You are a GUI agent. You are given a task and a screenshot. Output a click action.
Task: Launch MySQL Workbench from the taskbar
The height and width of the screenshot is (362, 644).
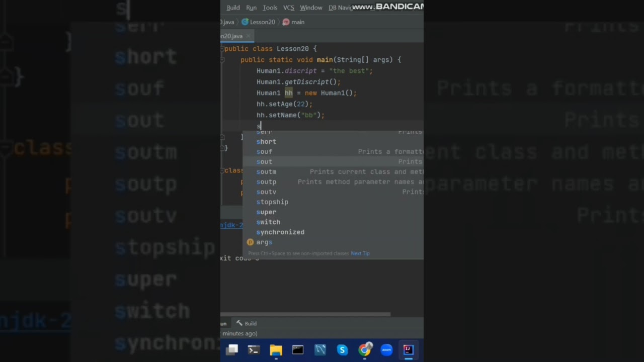pyautogui.click(x=320, y=349)
